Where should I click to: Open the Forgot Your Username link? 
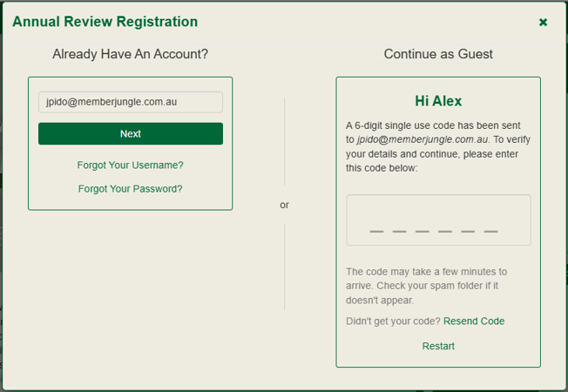(131, 165)
